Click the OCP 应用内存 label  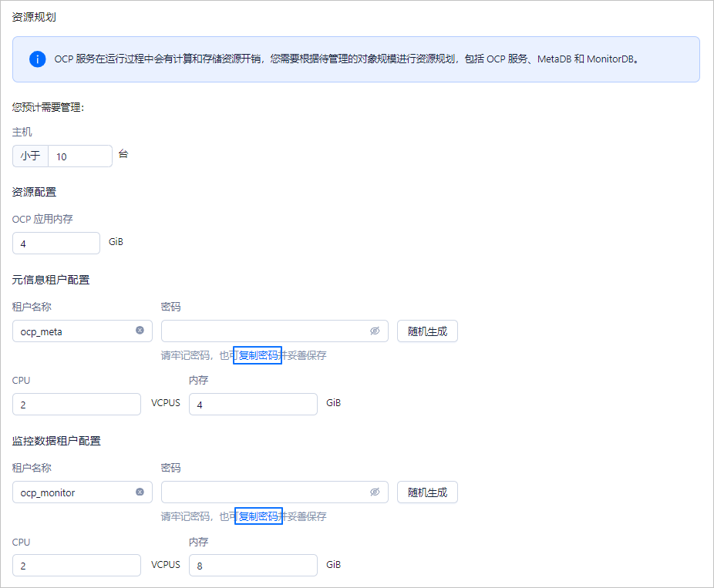click(x=42, y=220)
